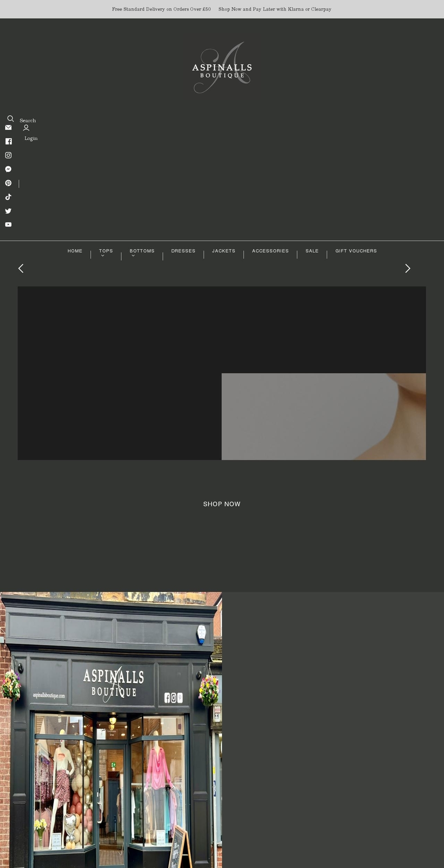444x868 pixels.
Task: Open the Pinterest social icon
Action: click(8, 183)
